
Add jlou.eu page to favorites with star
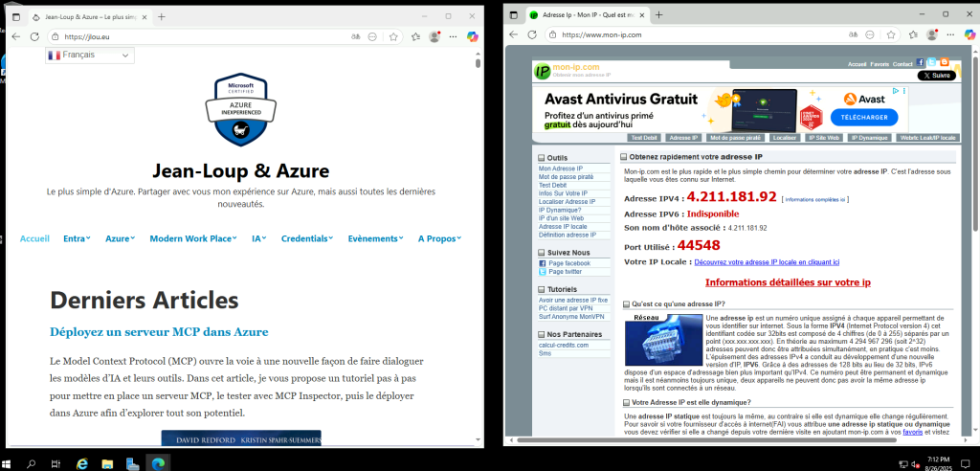[x=393, y=37]
